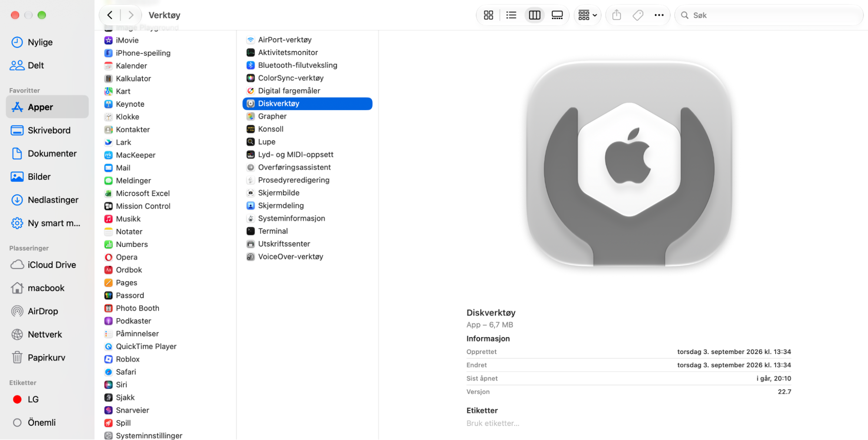Open Nettverk in the sidebar

point(47,334)
